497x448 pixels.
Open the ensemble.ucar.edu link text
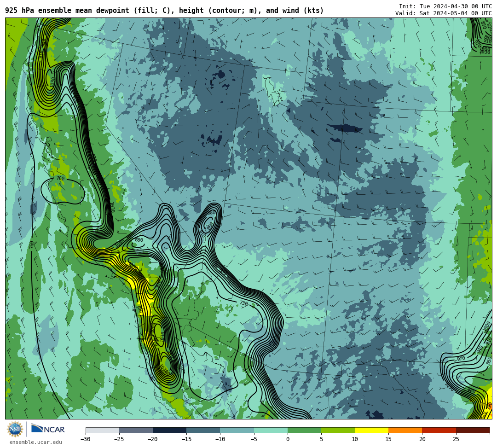(x=36, y=442)
